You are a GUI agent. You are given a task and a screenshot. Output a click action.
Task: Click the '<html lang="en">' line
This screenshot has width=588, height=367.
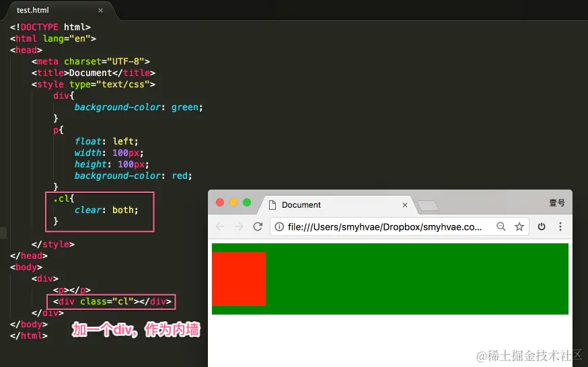53,38
